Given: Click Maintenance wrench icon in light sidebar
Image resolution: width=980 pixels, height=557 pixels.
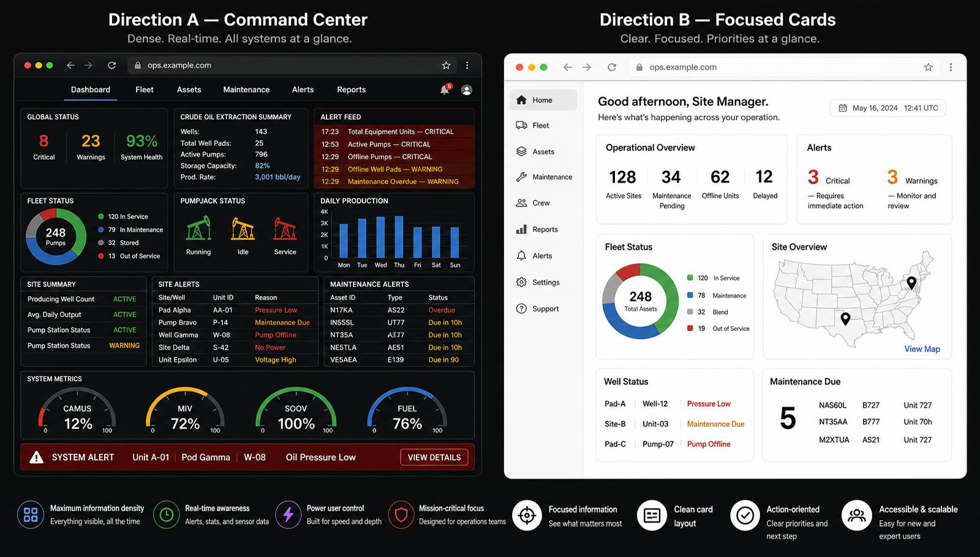Looking at the screenshot, I should click(x=522, y=177).
